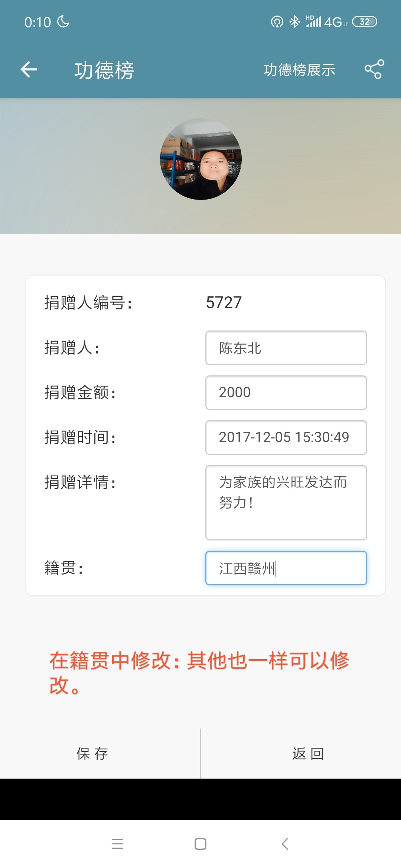Viewport: 401px width, 868px height.
Task: Tap the battery indicator in status bar
Action: point(364,22)
